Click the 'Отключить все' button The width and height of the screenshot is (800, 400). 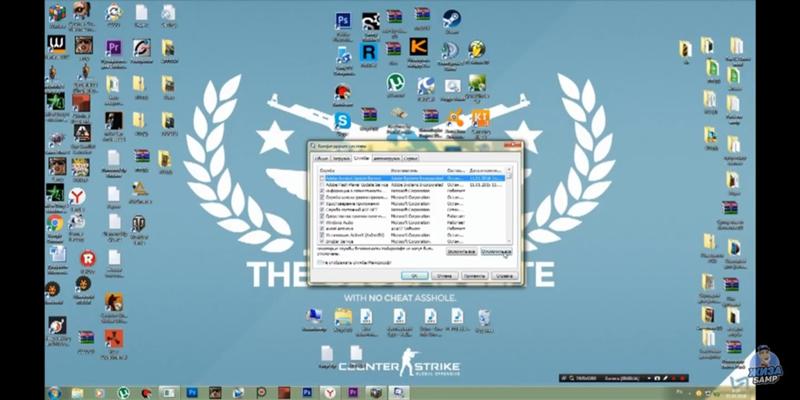(496, 252)
